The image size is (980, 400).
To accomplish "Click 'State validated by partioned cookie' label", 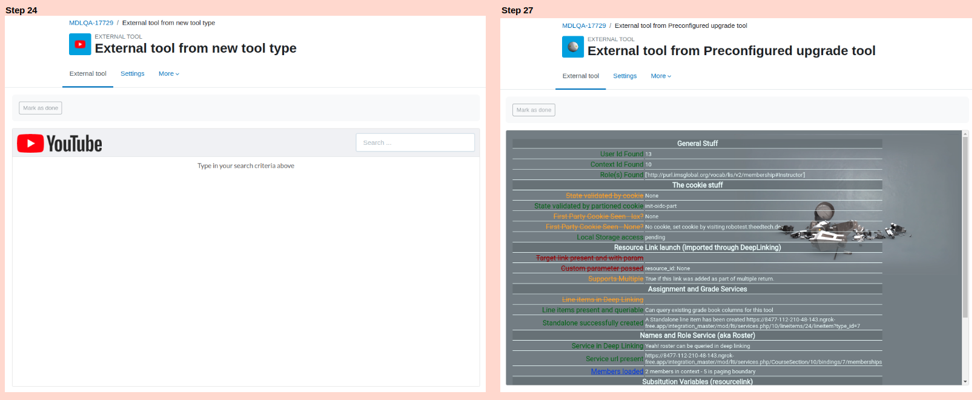I will tap(589, 206).
